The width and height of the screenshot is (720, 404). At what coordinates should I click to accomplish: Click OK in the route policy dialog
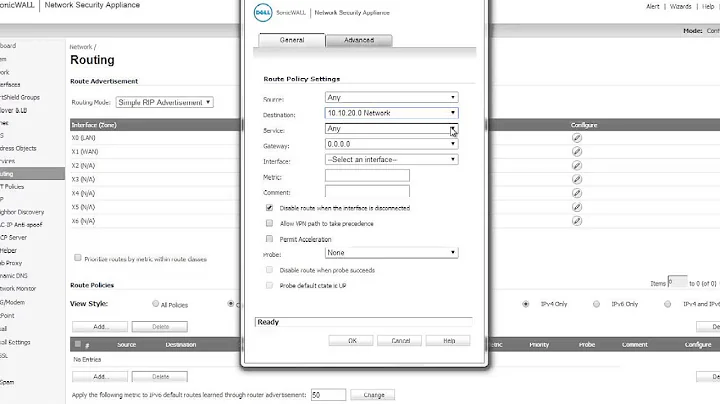click(352, 341)
